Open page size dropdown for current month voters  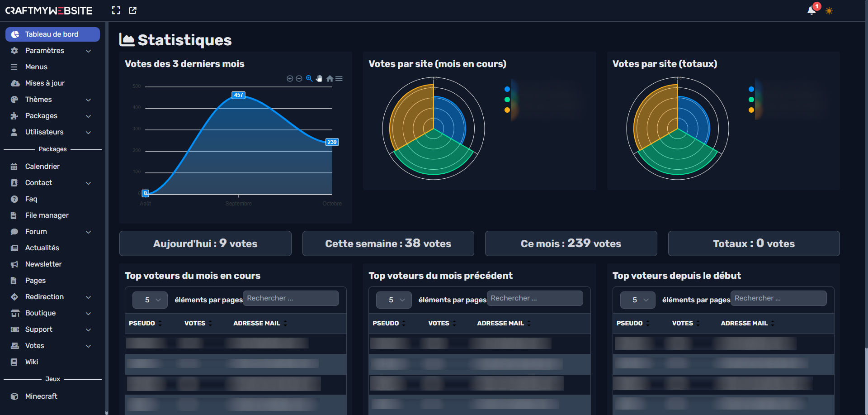tap(150, 300)
